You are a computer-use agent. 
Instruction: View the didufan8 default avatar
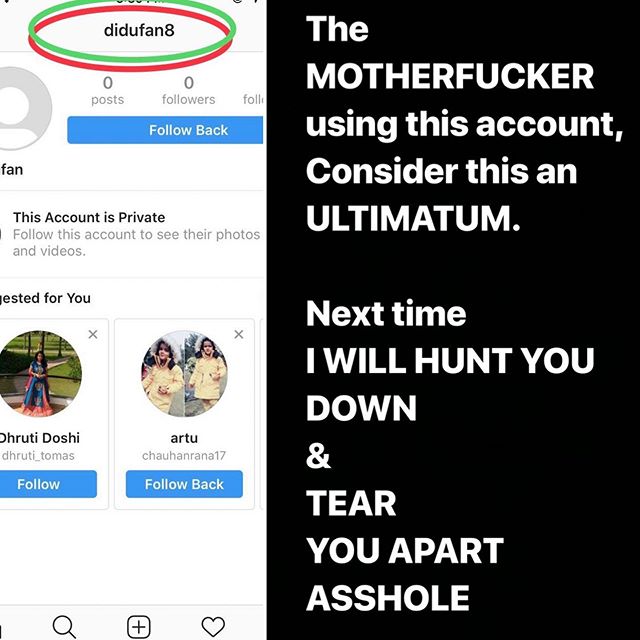click(x=24, y=109)
